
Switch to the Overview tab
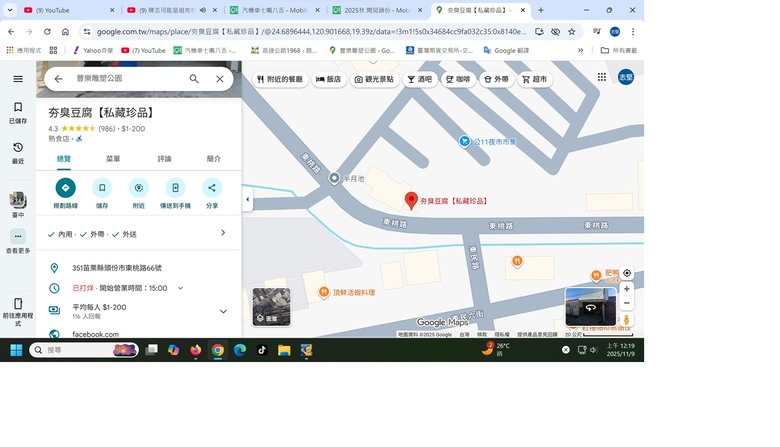[x=64, y=159]
